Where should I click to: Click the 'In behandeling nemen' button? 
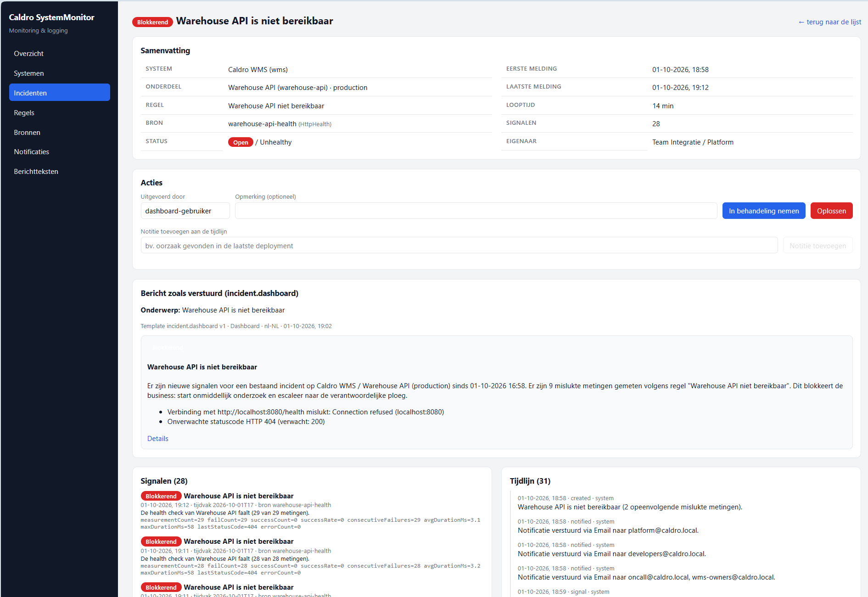tap(764, 211)
